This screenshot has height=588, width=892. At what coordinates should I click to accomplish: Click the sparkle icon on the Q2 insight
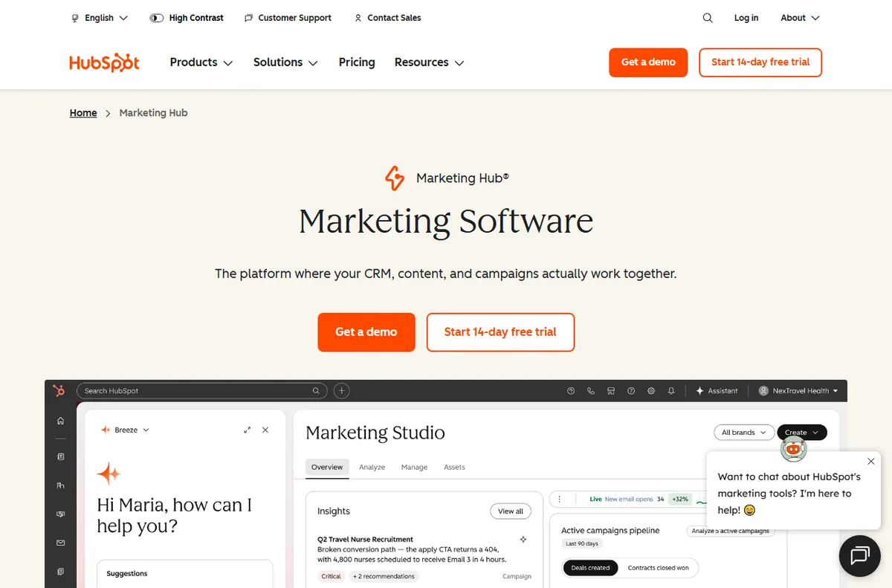point(523,539)
